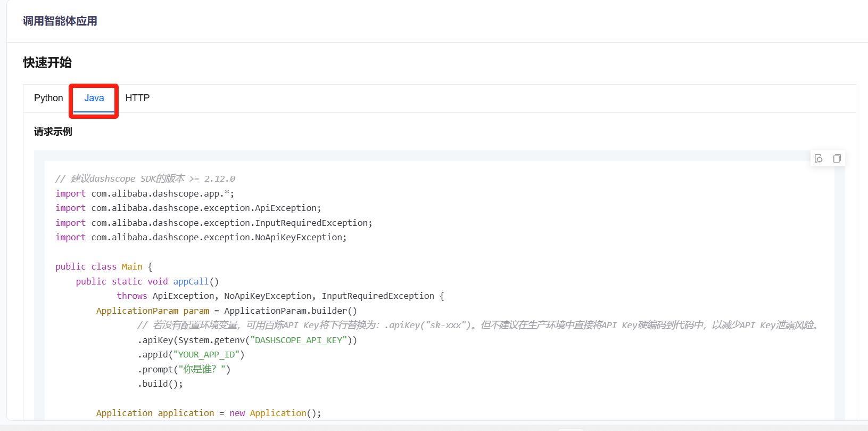Click the import InputRequiredException line
Image resolution: width=868 pixels, height=431 pixels.
tap(214, 223)
